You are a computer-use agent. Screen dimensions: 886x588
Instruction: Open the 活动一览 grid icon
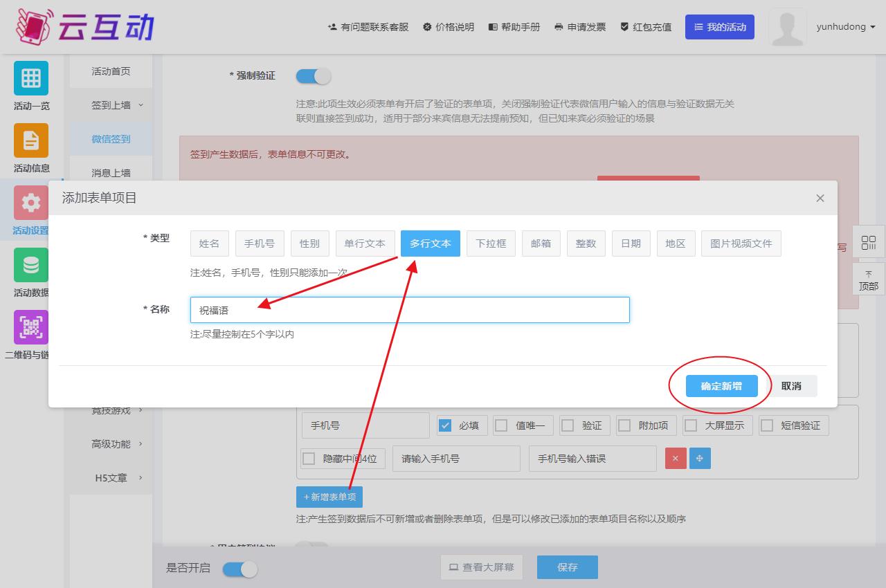pos(31,78)
